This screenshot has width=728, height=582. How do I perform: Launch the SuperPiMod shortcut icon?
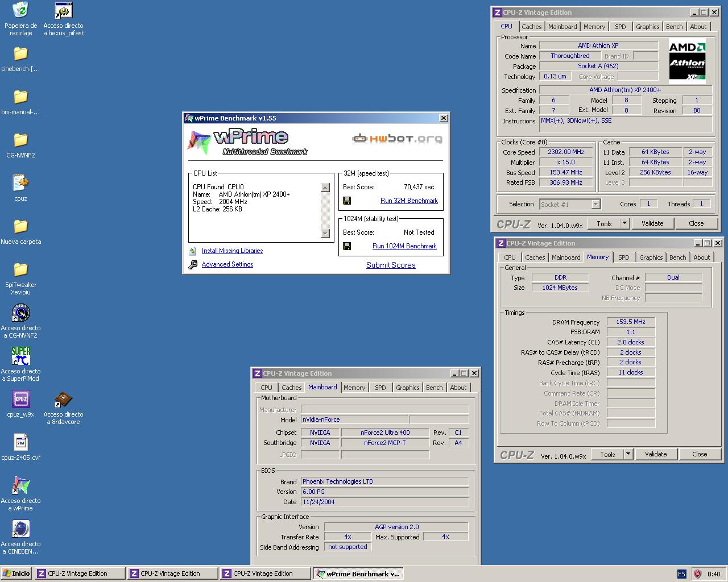pos(20,356)
